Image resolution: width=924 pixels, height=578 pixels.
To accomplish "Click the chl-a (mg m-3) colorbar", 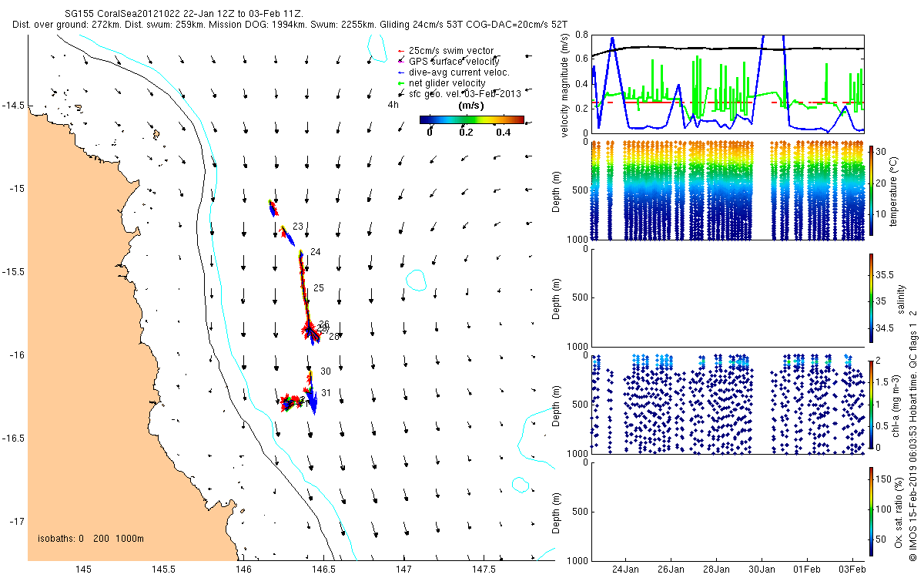I will coord(872,404).
